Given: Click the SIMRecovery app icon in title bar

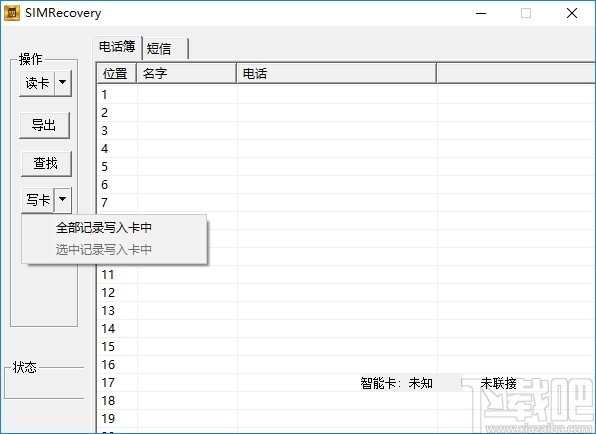Looking at the screenshot, I should pyautogui.click(x=11, y=13).
